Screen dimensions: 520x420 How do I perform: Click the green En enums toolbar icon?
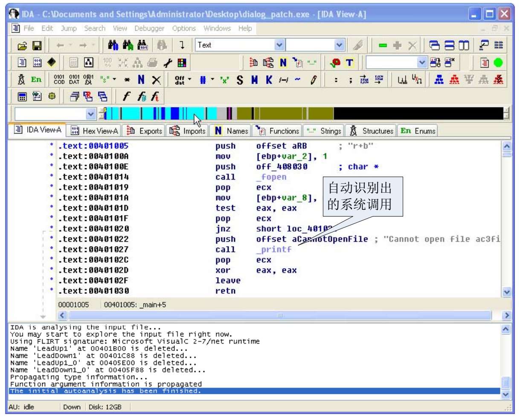click(37, 80)
